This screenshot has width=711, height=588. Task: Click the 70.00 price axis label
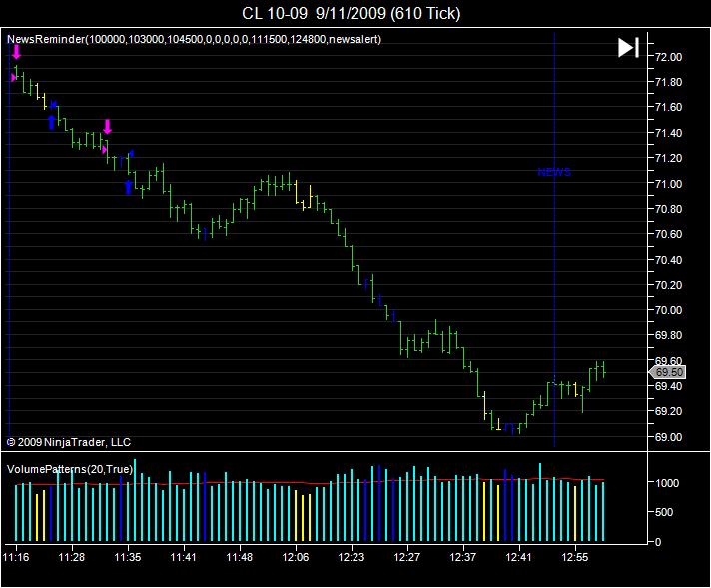668,310
